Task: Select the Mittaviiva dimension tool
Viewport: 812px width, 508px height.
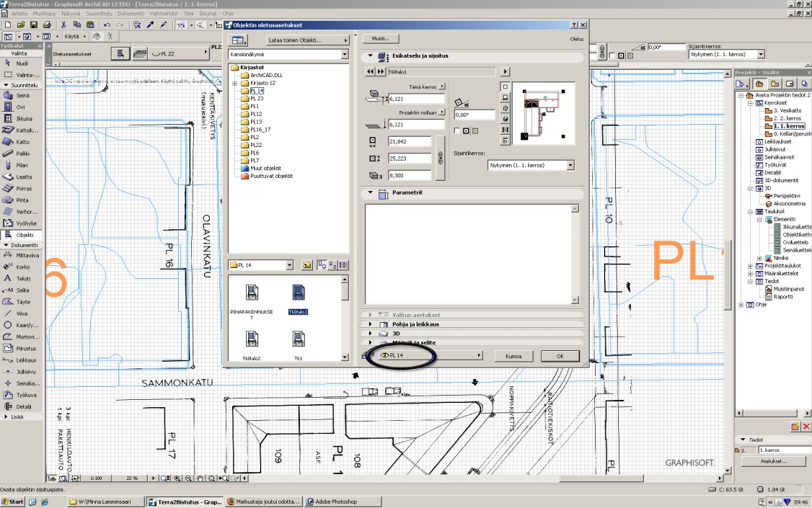Action: pos(21,256)
